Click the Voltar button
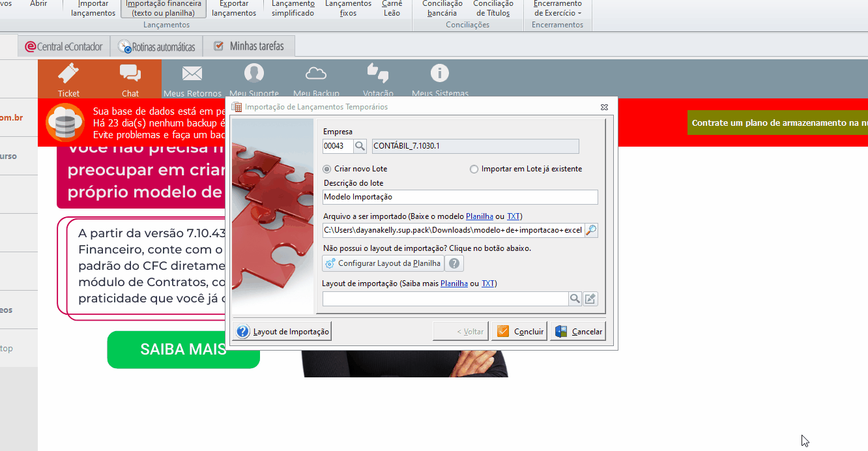This screenshot has height=451, width=868. (461, 331)
